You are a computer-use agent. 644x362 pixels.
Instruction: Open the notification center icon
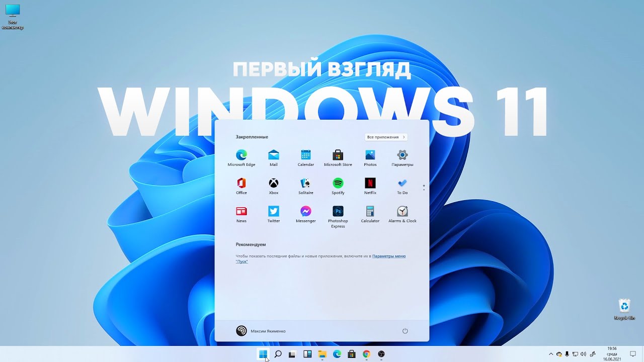pyautogui.click(x=633, y=354)
